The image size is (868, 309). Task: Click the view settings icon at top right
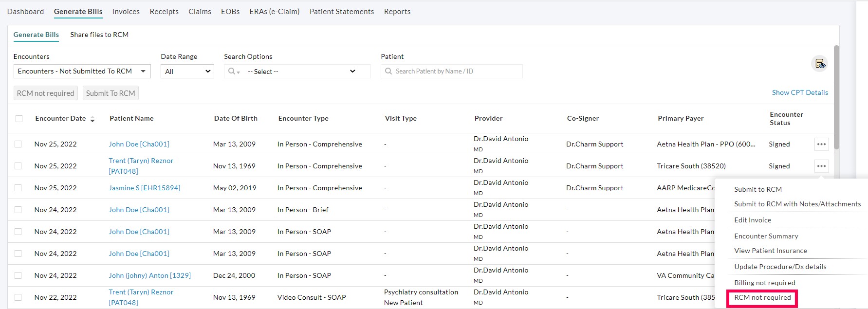820,64
